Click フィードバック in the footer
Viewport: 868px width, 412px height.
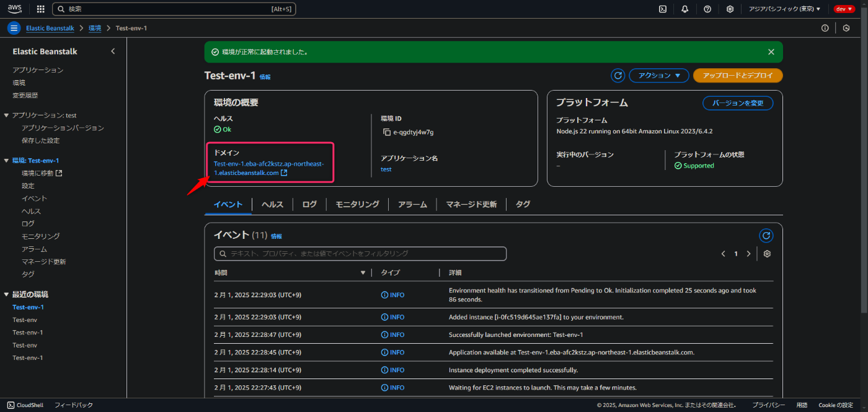point(74,405)
